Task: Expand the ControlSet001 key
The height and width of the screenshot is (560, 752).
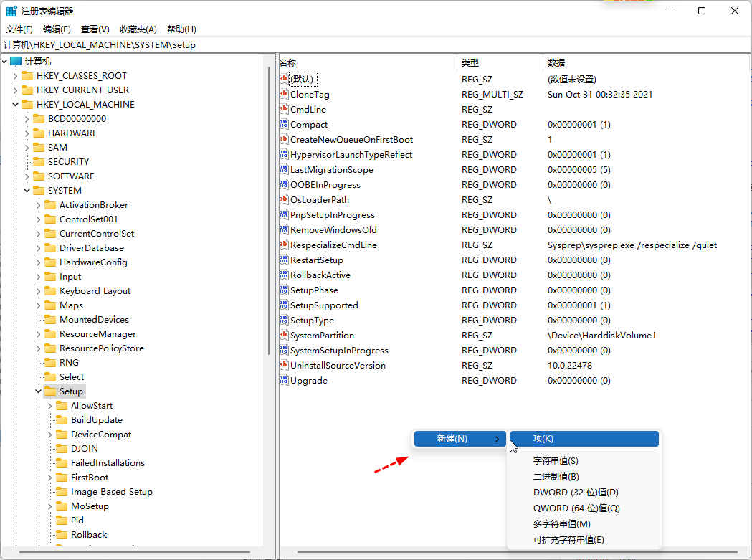Action: pyautogui.click(x=39, y=219)
